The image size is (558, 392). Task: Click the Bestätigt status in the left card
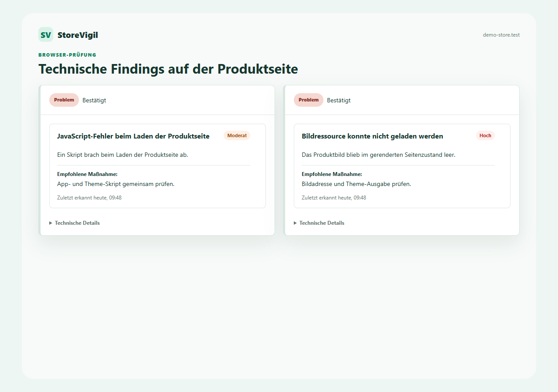94,101
